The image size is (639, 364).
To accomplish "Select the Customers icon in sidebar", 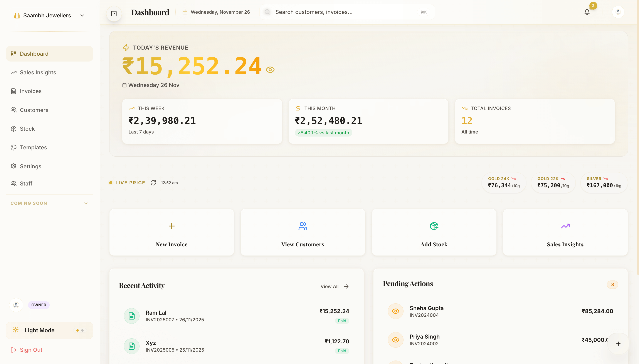I will 14,110.
